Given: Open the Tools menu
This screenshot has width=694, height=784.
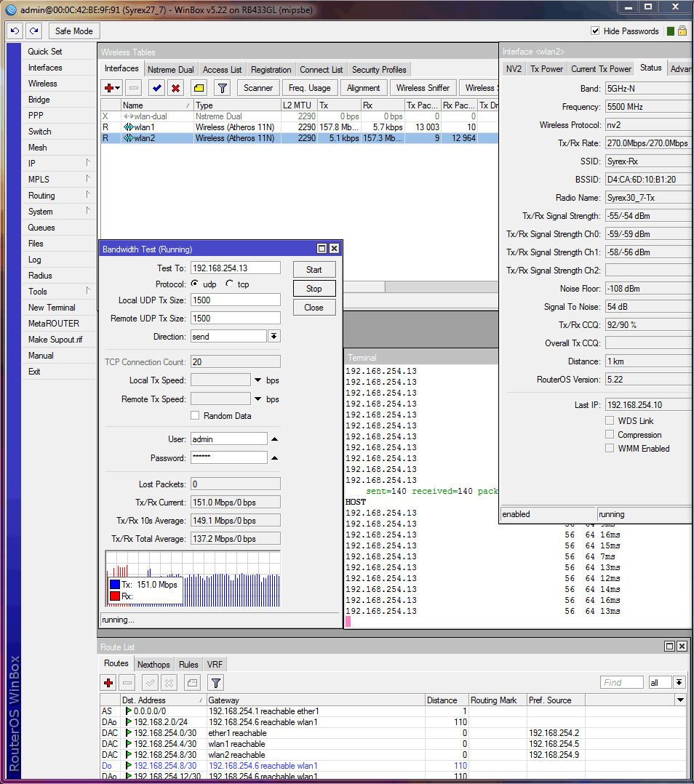Looking at the screenshot, I should [x=59, y=292].
